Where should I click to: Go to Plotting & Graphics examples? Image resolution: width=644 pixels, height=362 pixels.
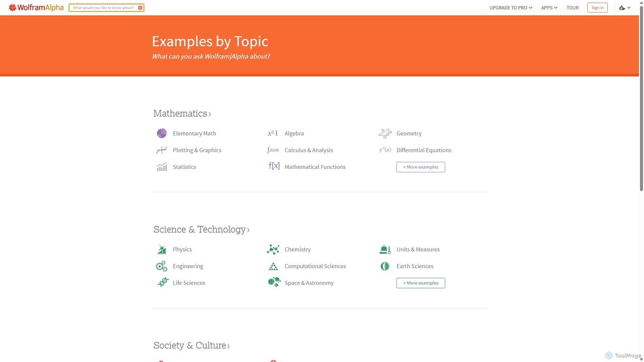pyautogui.click(x=197, y=150)
